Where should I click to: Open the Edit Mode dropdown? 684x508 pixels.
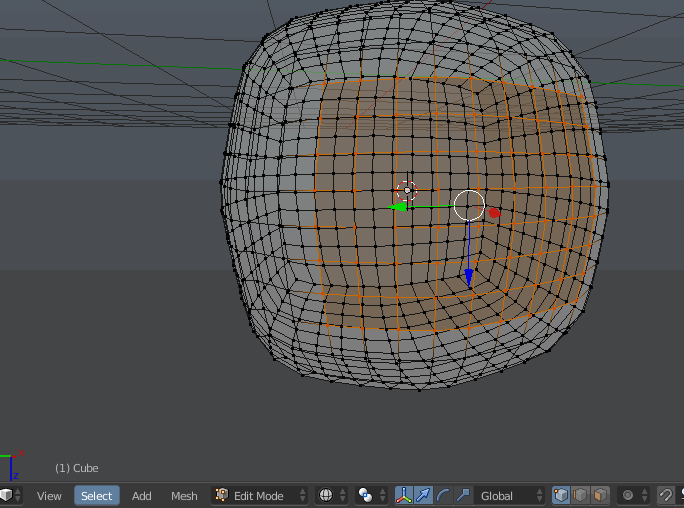[x=260, y=495]
